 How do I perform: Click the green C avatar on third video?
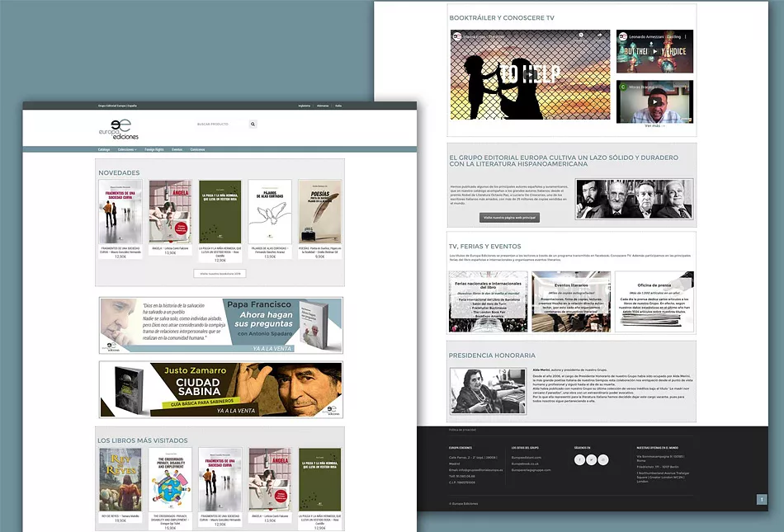(x=623, y=87)
